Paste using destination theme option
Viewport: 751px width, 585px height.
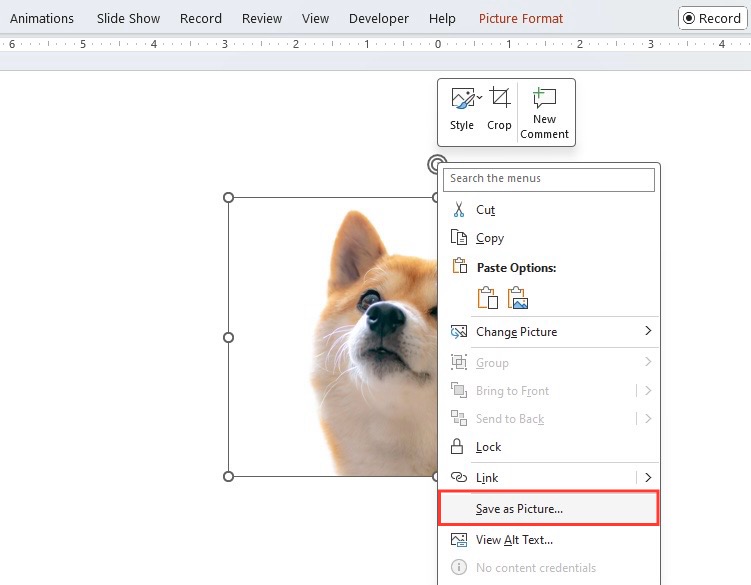pos(488,298)
